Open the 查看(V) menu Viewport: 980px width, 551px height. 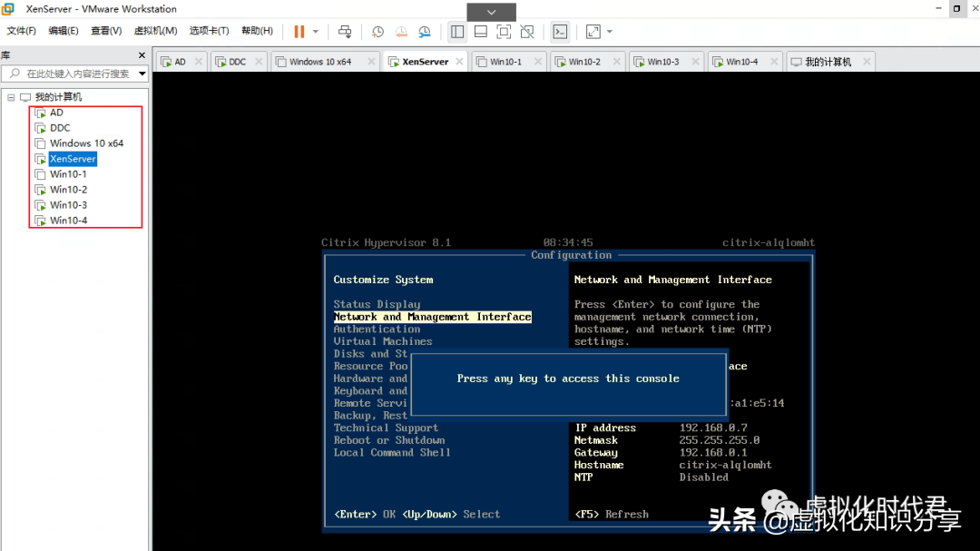[x=106, y=31]
